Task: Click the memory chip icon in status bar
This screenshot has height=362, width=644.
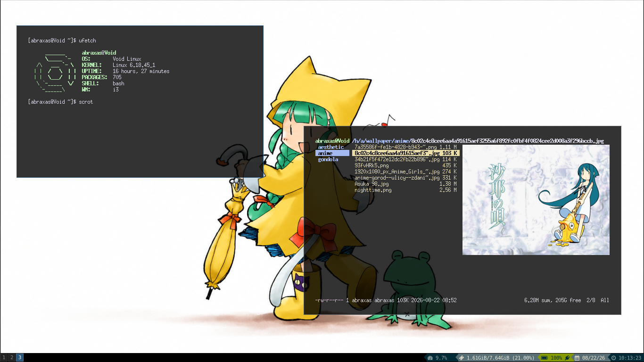Action: (x=462, y=358)
